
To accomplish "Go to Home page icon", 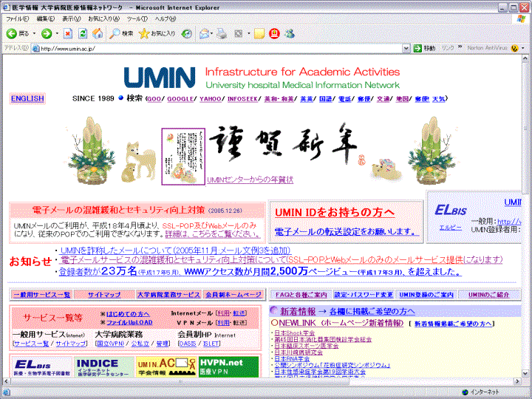I will [x=97, y=33].
